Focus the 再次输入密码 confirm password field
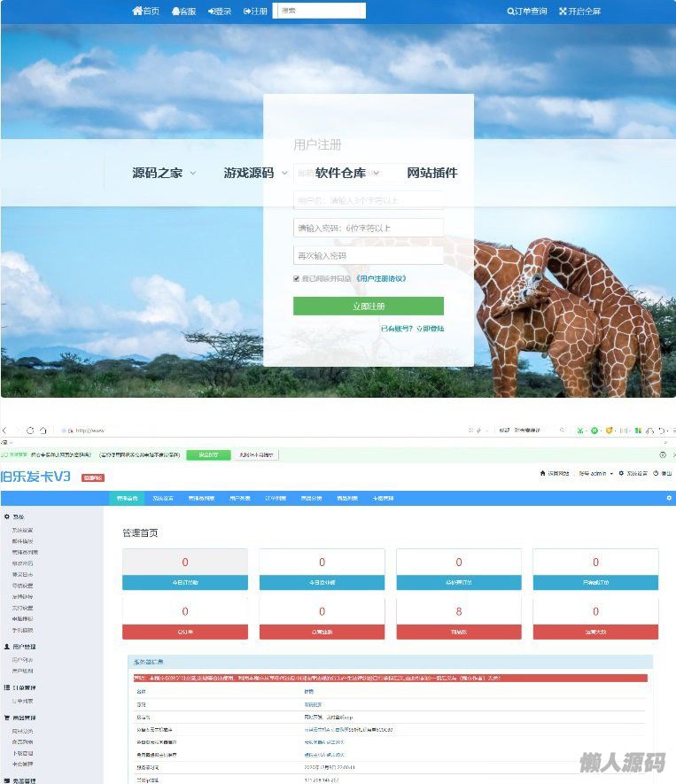The height and width of the screenshot is (784, 676). (369, 255)
